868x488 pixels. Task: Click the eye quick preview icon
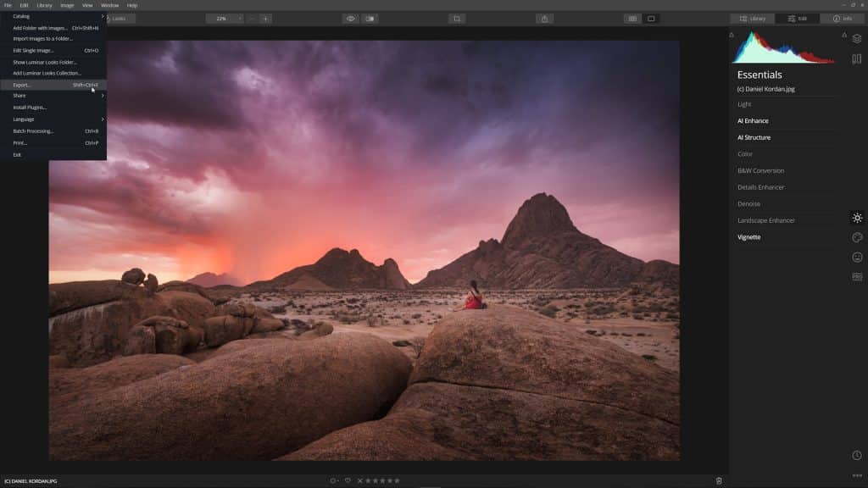point(350,17)
